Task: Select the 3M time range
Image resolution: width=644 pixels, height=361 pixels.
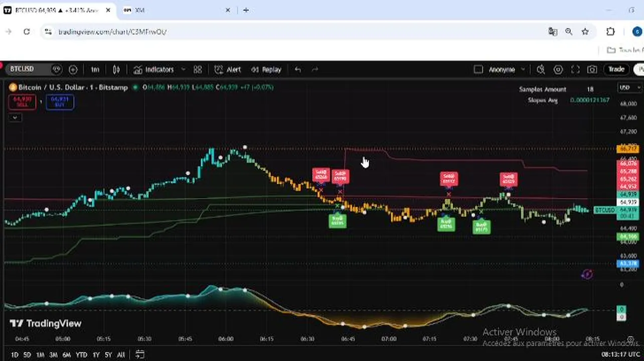Action: (53, 355)
